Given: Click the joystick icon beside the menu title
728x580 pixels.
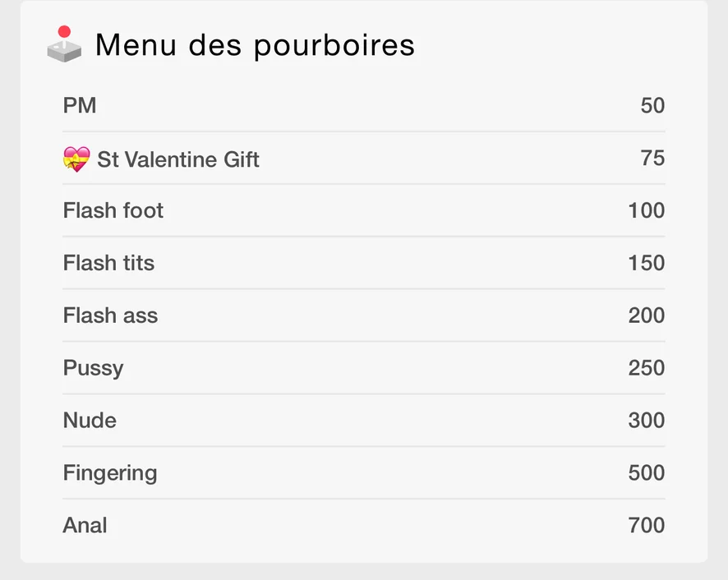Looking at the screenshot, I should tap(64, 44).
